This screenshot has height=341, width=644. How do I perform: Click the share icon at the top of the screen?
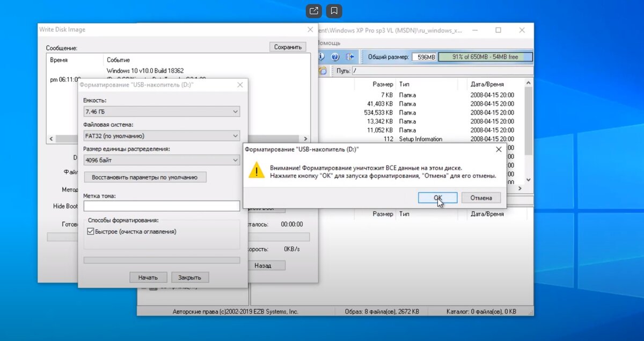tap(314, 11)
